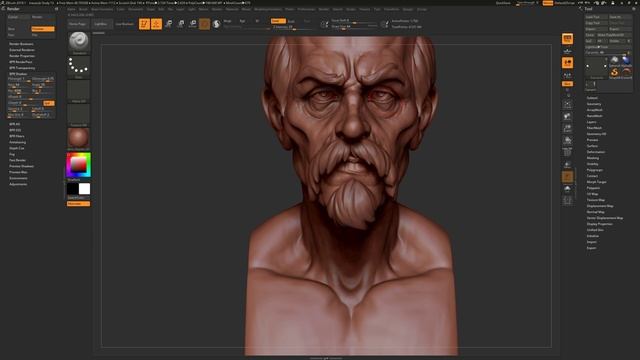
Task: Open the Document menu
Action: pos(136,9)
